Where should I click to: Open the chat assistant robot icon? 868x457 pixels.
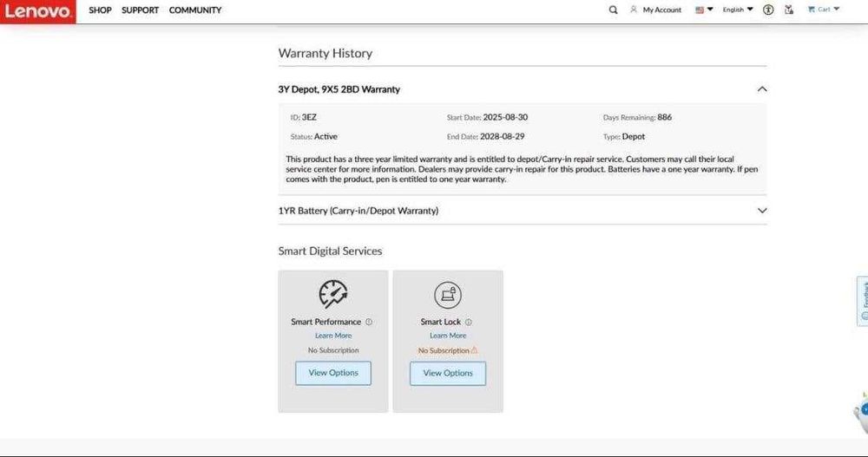[861, 412]
